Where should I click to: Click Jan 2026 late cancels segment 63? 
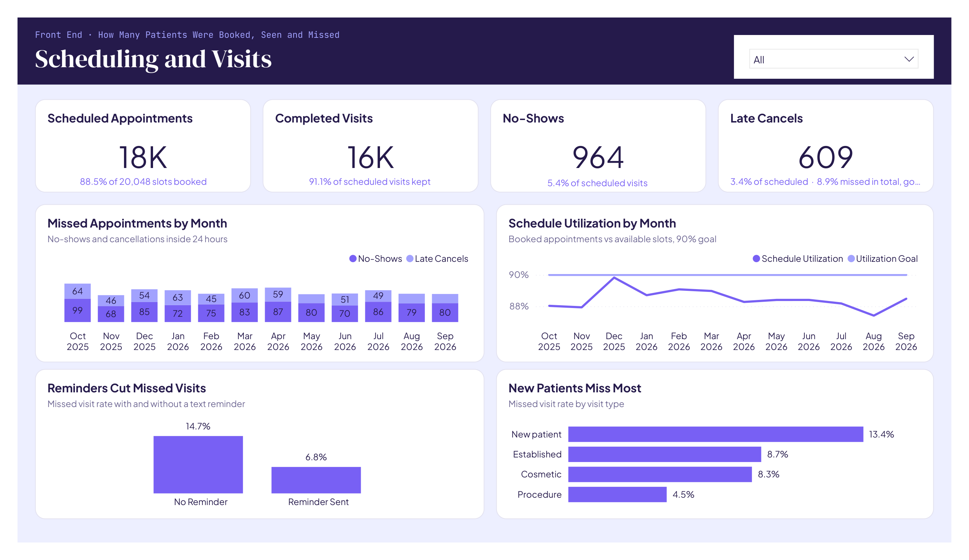(x=178, y=297)
